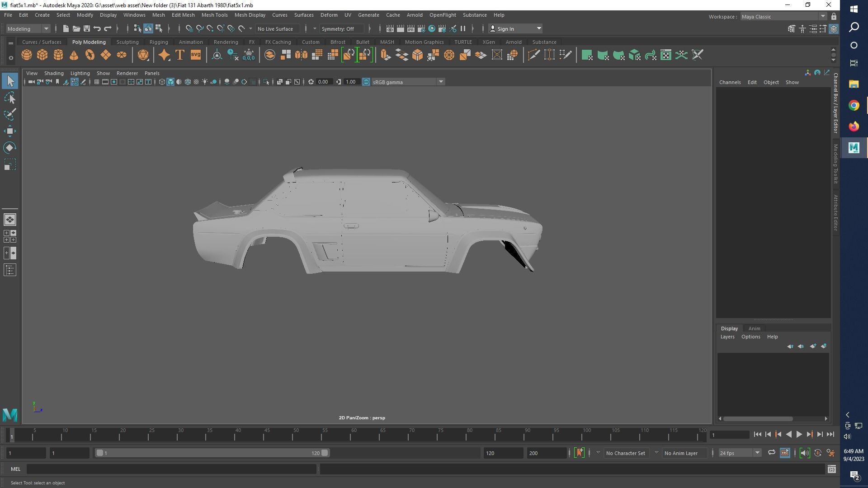Click the Redo arrow icon
This screenshot has width=868, height=488.
108,28
